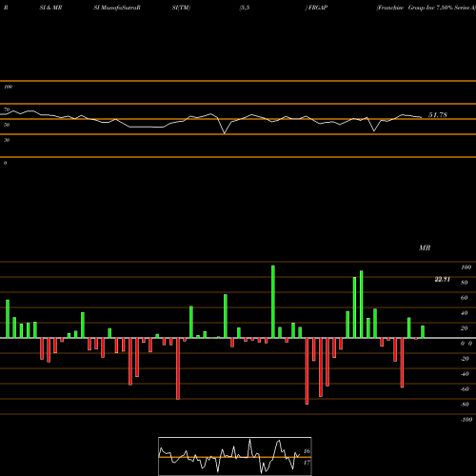Screen dimensions: 476x476
Task: Click the 22.51 MR value label
Action: click(x=442, y=279)
